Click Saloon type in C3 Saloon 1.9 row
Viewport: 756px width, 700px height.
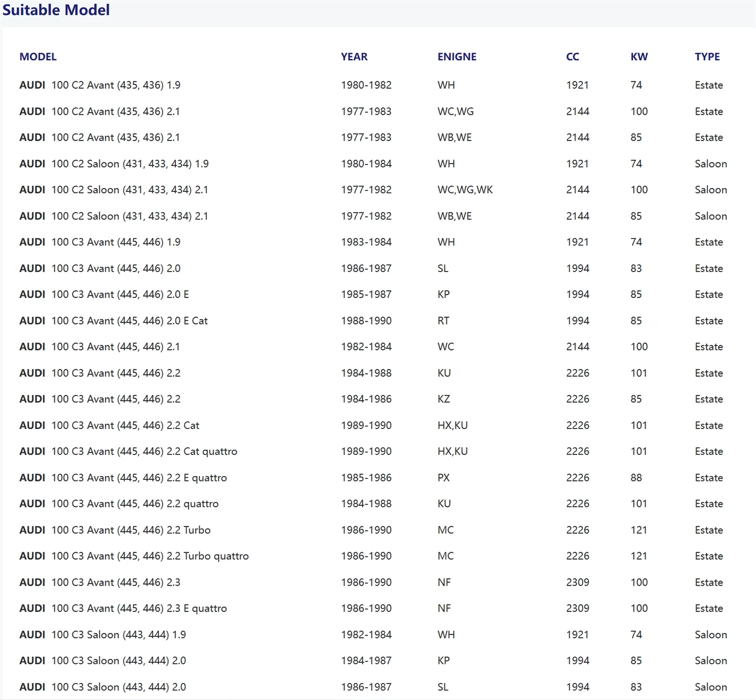tap(711, 635)
